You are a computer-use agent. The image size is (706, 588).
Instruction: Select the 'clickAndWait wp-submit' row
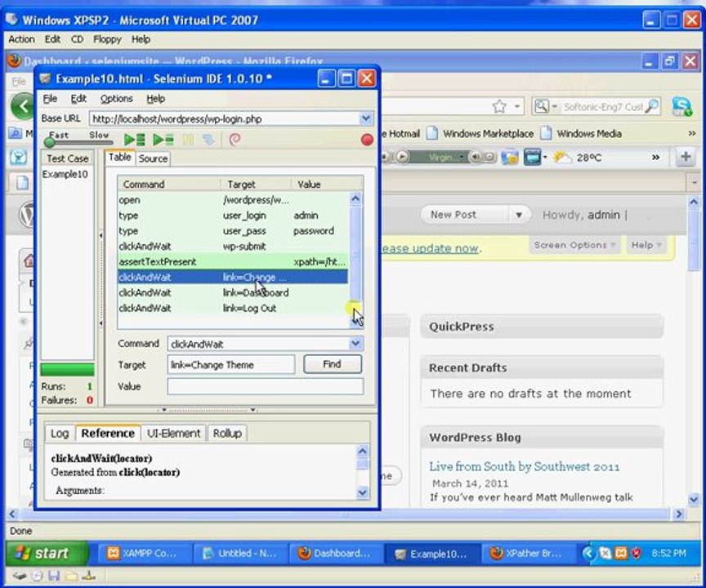click(x=233, y=246)
